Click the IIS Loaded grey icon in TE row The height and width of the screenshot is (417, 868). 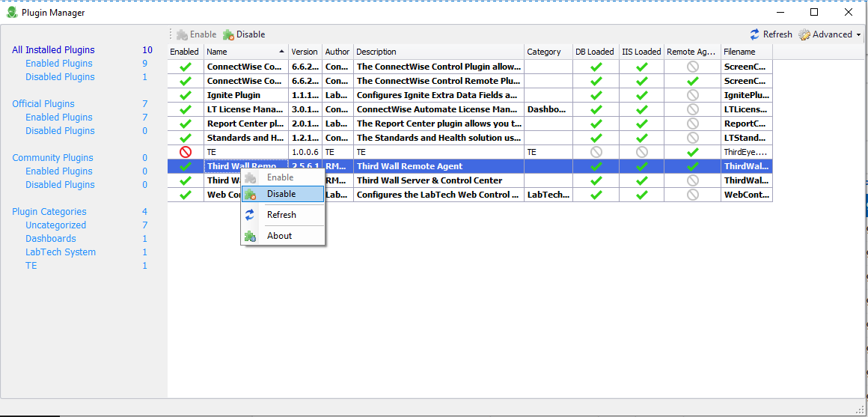tap(641, 152)
